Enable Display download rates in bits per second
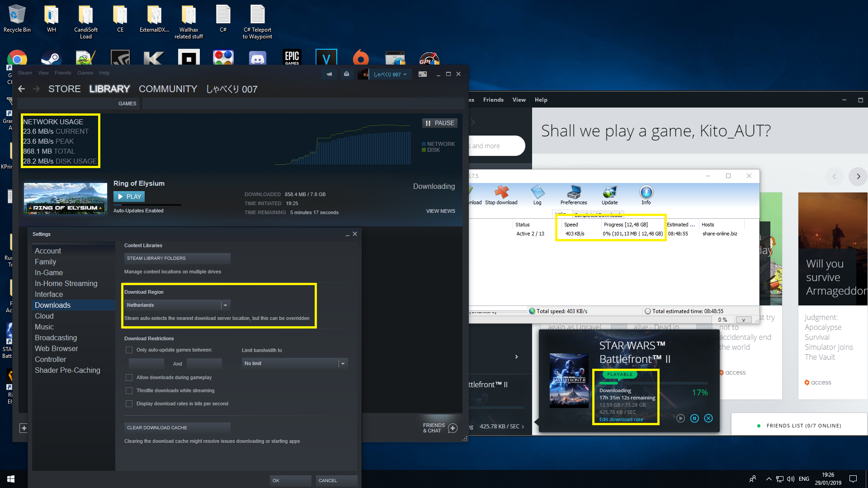868x488 pixels. pos(129,404)
